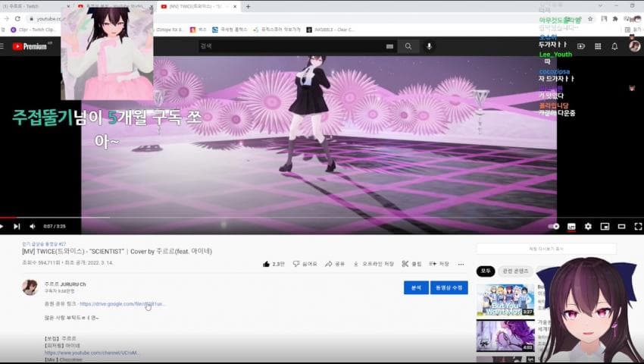Open the notifications bell

click(x=614, y=46)
